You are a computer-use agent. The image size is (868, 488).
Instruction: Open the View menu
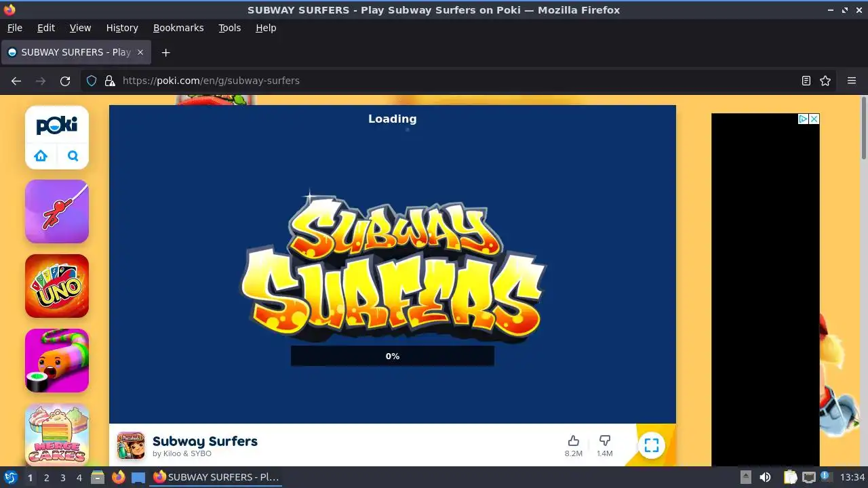point(80,28)
